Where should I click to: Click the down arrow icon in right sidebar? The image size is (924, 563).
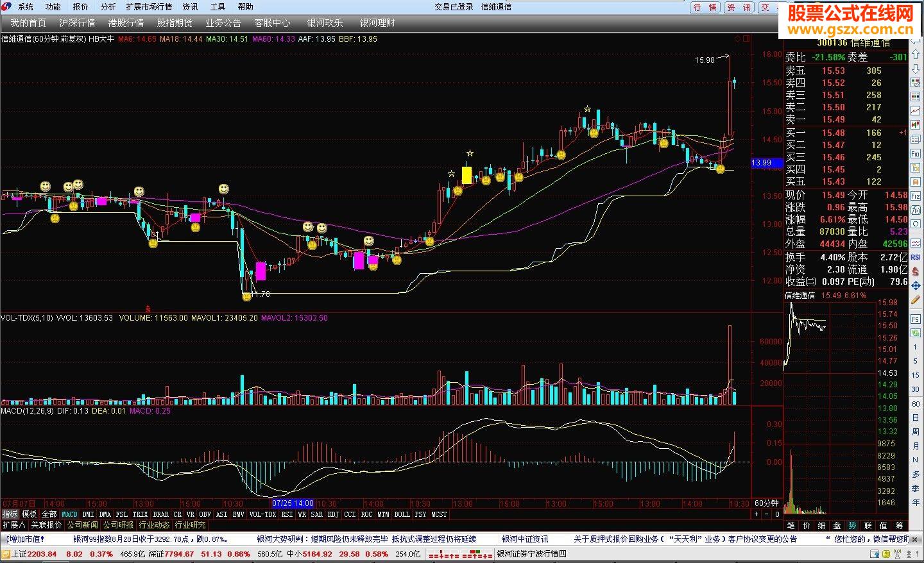coord(916,69)
